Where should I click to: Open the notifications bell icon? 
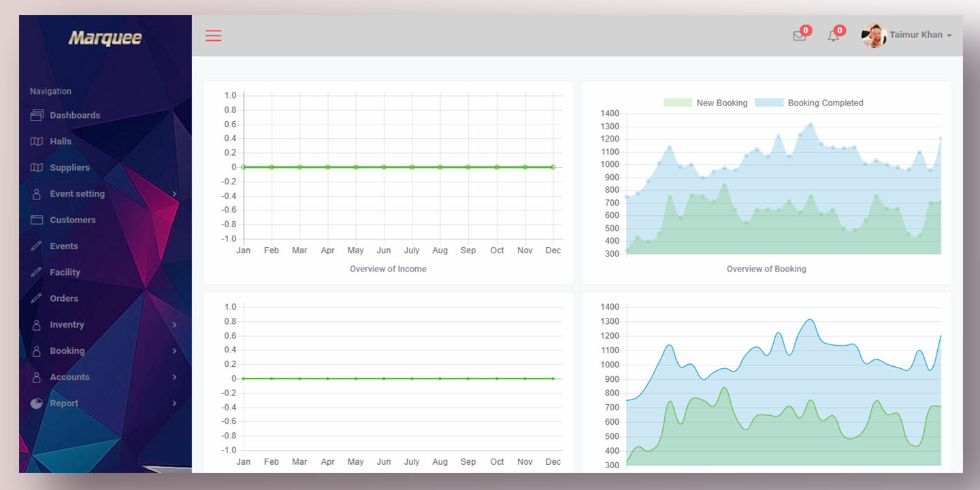tap(833, 36)
